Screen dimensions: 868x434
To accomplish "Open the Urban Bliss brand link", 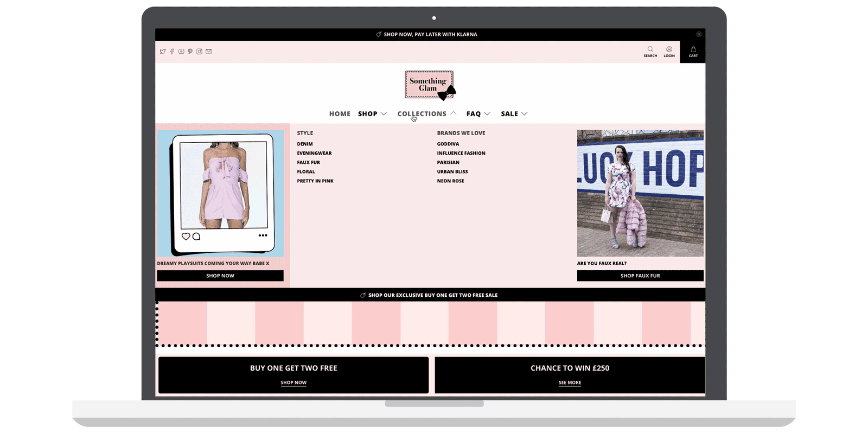I will (452, 172).
